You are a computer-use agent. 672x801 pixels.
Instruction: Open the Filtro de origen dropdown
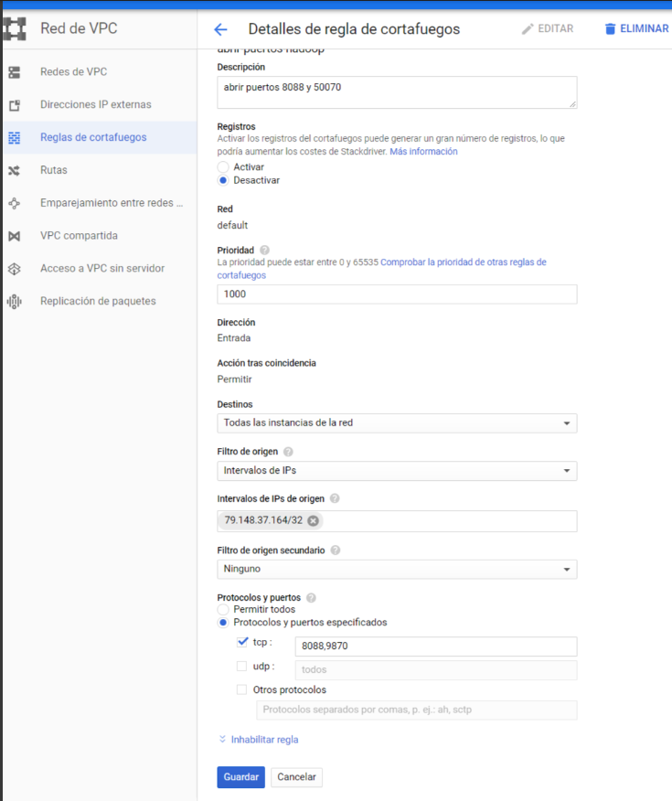coord(397,471)
